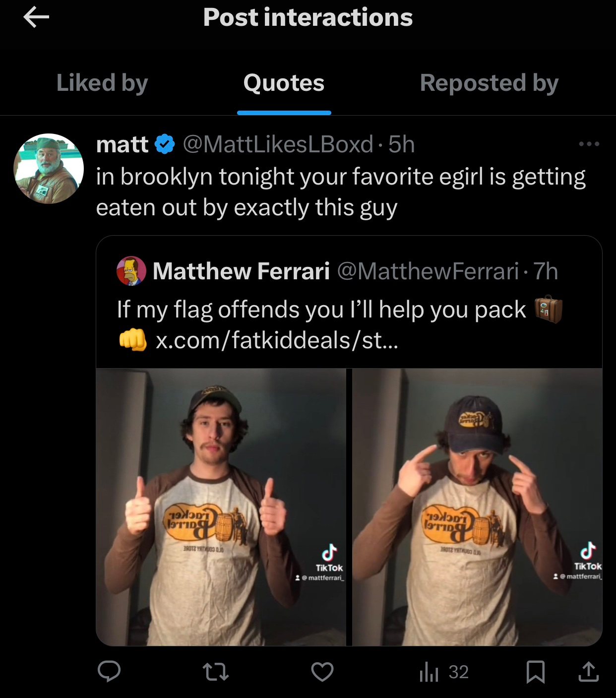Click matt's blue verified badge
This screenshot has width=616, height=698.
tap(165, 144)
